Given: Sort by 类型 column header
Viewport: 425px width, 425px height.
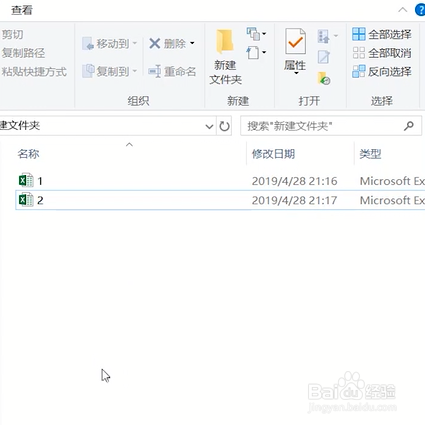Looking at the screenshot, I should [x=370, y=154].
